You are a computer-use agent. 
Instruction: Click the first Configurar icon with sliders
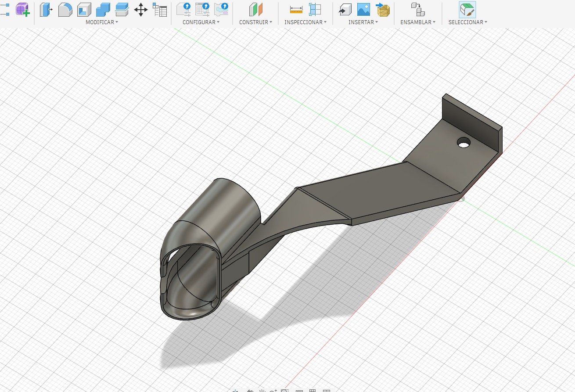click(183, 9)
